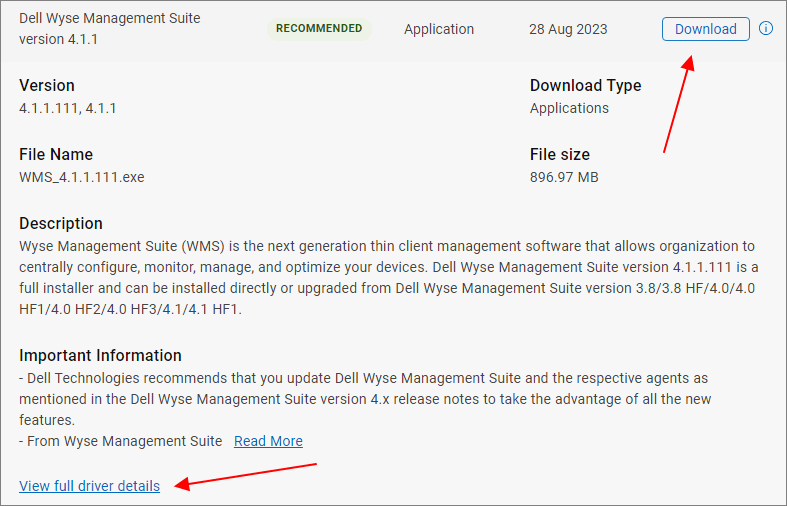Select the Dell Wyse Management Suite title
This screenshot has height=506, width=787.
click(109, 29)
